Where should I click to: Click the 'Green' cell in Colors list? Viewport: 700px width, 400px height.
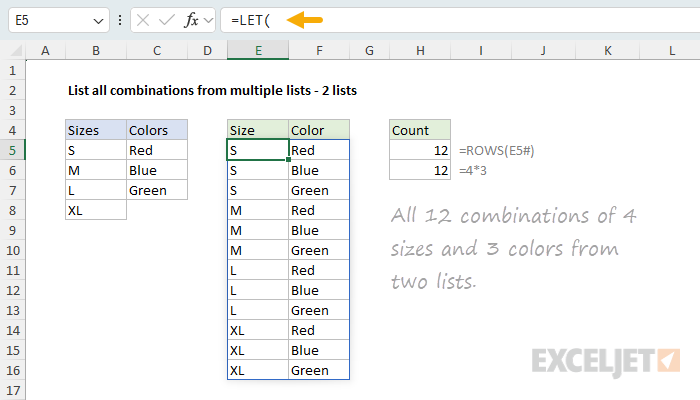point(157,191)
